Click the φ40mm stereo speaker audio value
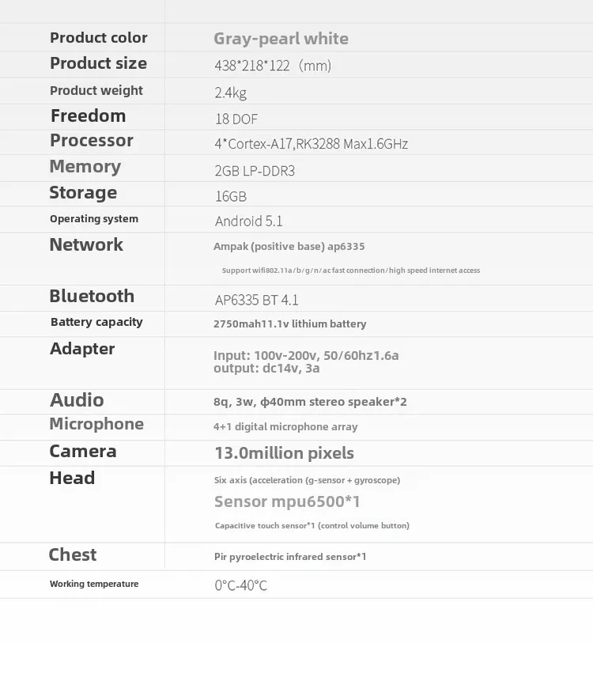This screenshot has height=700, width=593. pos(310,402)
